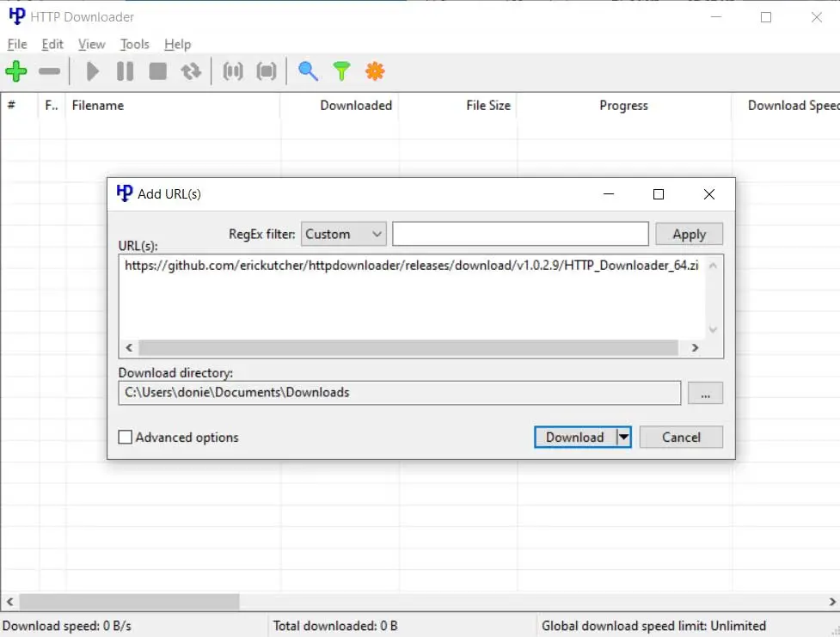Open the File menu
The height and width of the screenshot is (637, 840).
click(x=17, y=45)
